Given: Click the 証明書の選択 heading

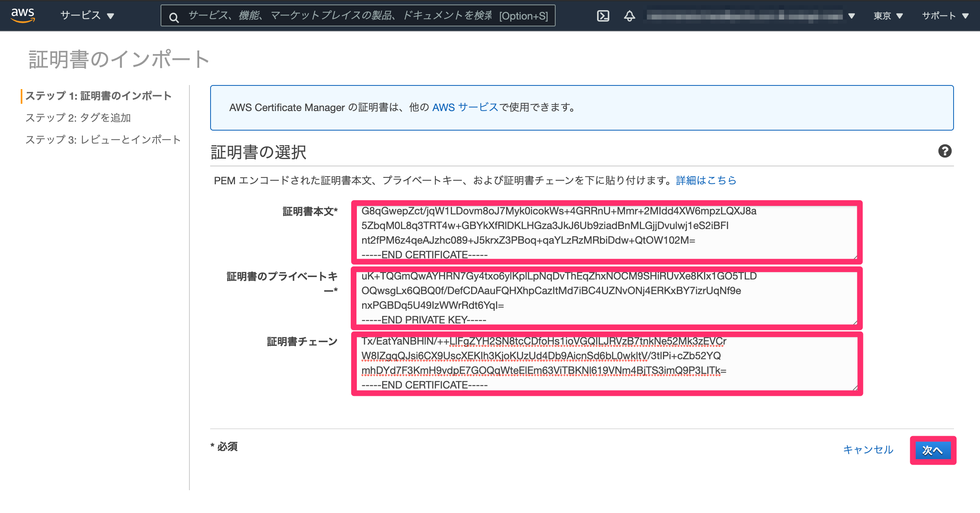Looking at the screenshot, I should coord(259,153).
